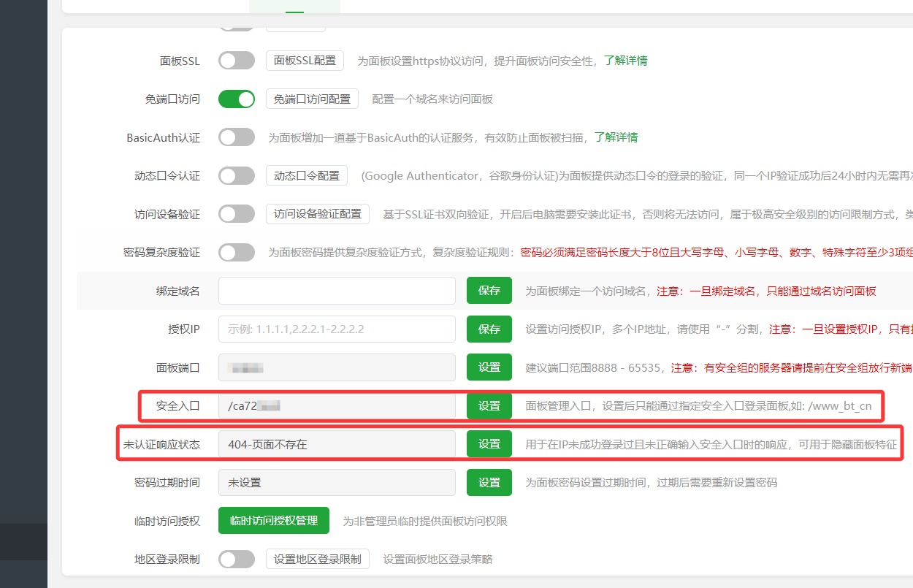Open 面板SSL配置 settings
The width and height of the screenshot is (913, 588).
305,61
